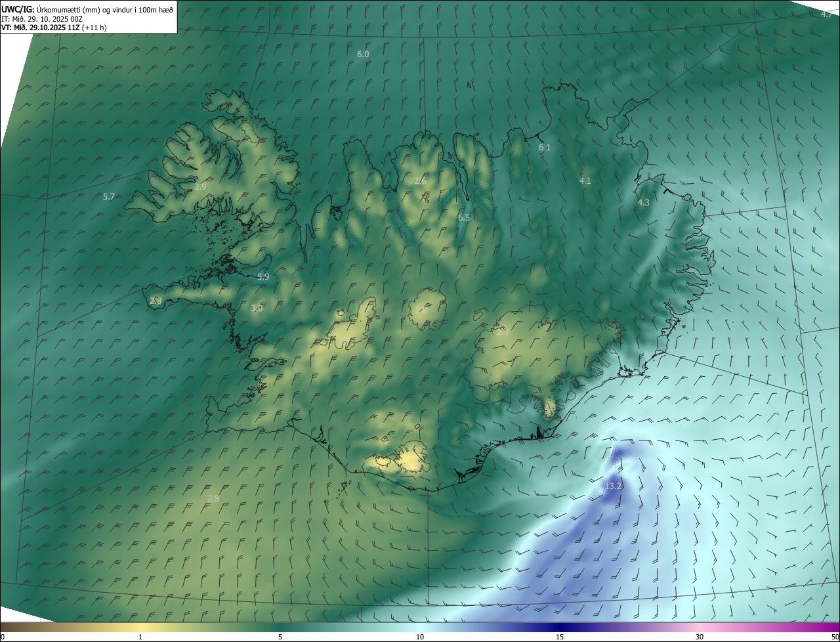Click the color scale tick labeled 10
Screen dimensions: 840x642
coord(420,637)
